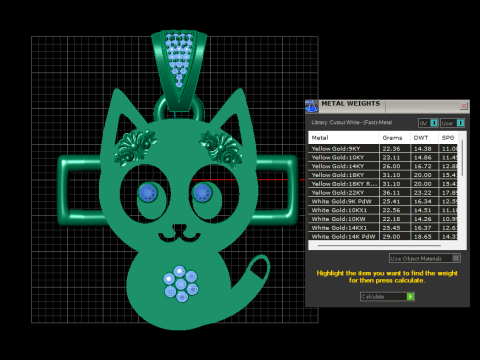This screenshot has width=480, height=360.
Task: Select the Yellow Gold:18KY R... row
Action: click(x=383, y=184)
